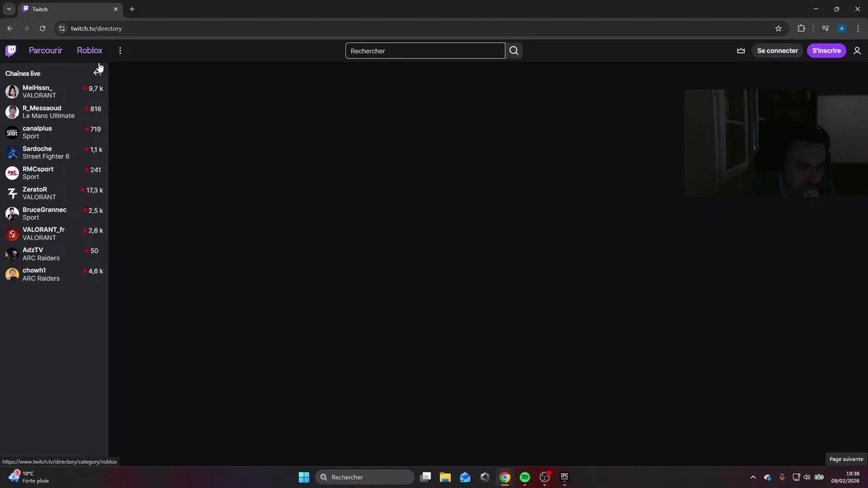
Task: Click the Twitch logo home icon
Action: 11,51
